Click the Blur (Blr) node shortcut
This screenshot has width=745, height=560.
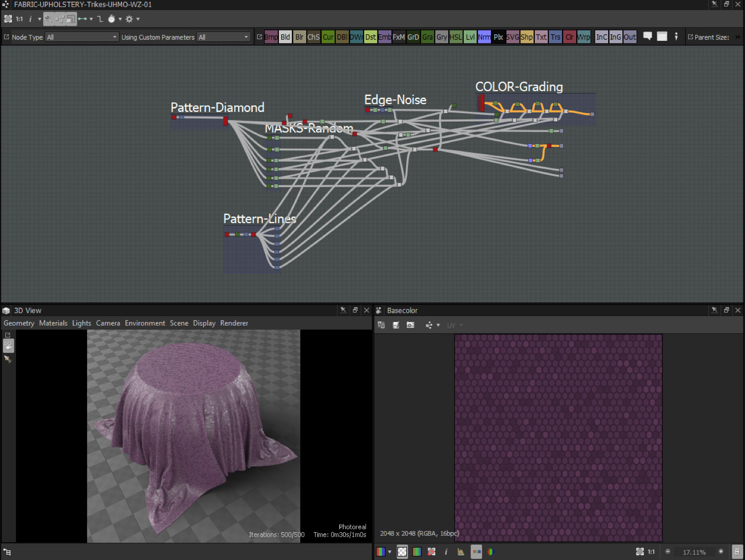coord(299,37)
